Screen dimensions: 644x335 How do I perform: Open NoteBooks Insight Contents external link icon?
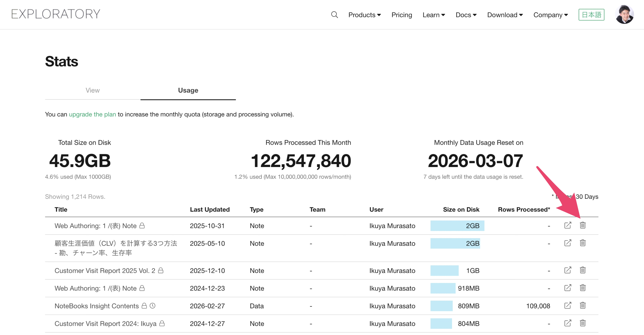pos(568,305)
